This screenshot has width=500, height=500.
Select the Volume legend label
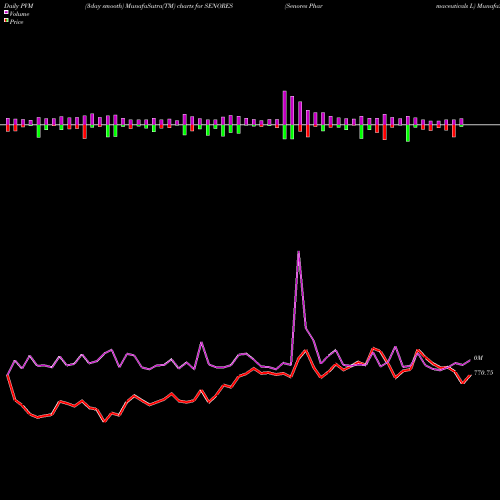(x=19, y=14)
